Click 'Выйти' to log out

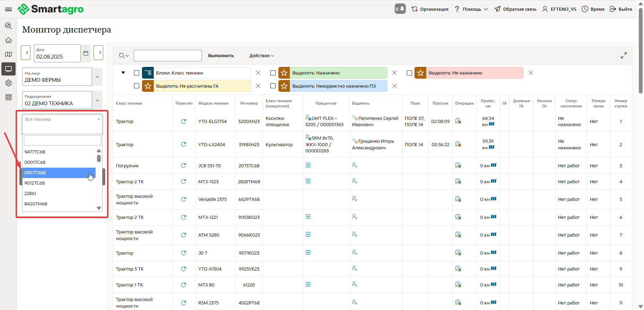[x=621, y=9]
